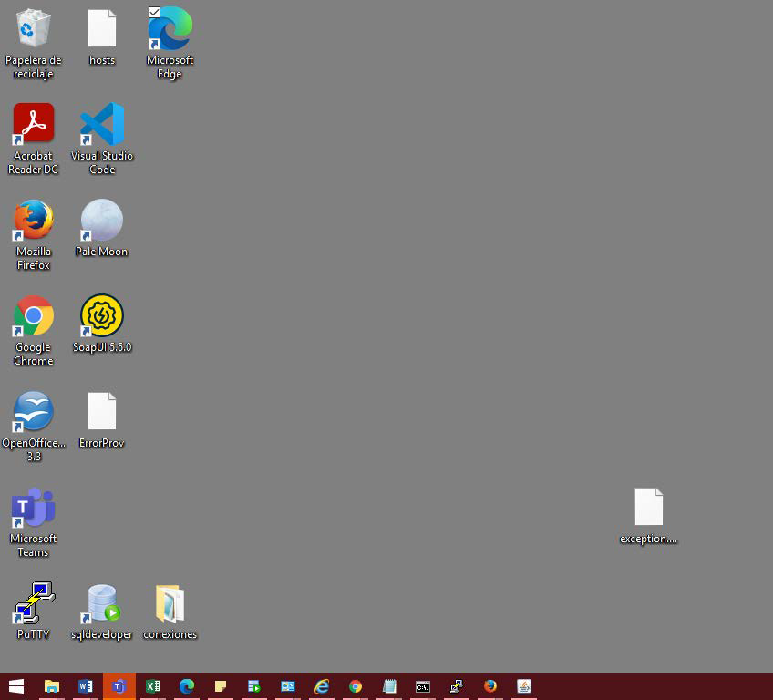Switch to Teams in the taskbar

coord(119,686)
